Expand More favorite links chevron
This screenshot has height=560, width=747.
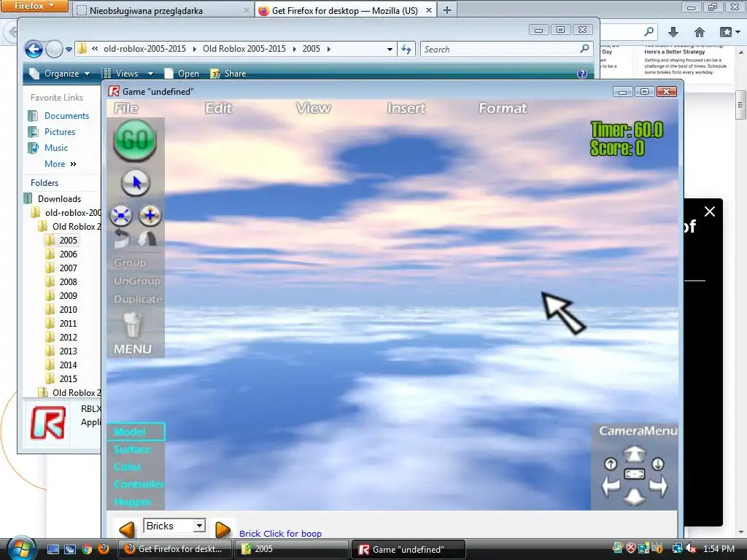73,164
